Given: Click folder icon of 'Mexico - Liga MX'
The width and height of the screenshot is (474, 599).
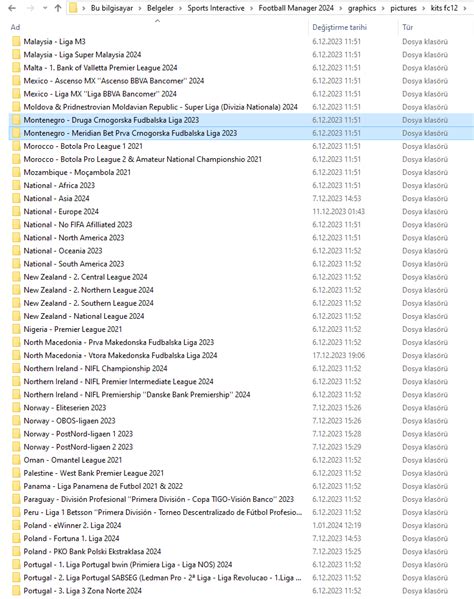Looking at the screenshot, I should [16, 94].
